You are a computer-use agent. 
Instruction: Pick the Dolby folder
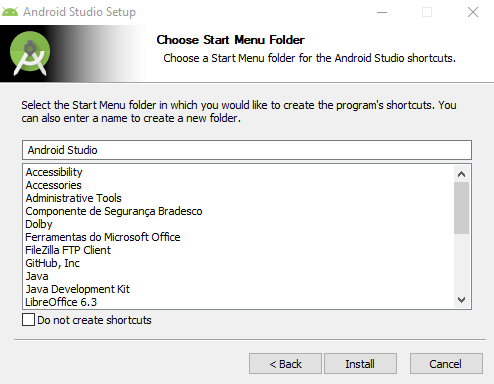click(39, 224)
